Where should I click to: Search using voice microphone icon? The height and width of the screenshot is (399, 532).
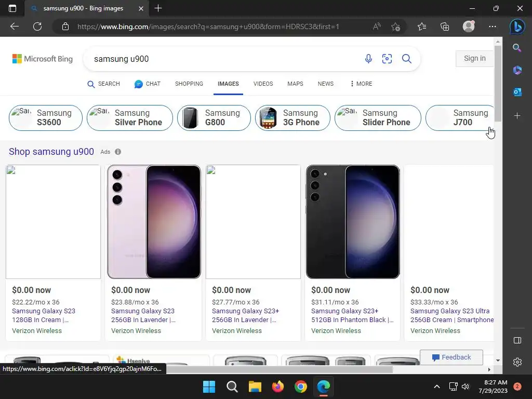click(368, 59)
